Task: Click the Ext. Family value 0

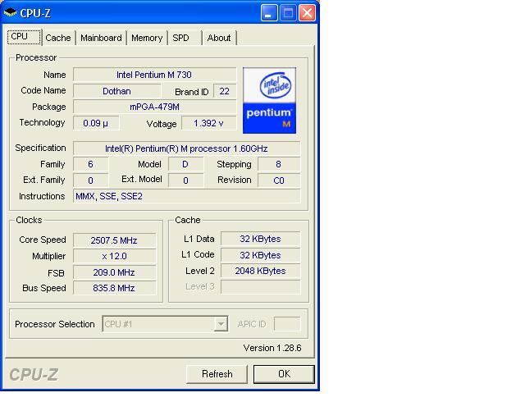Action: point(90,180)
